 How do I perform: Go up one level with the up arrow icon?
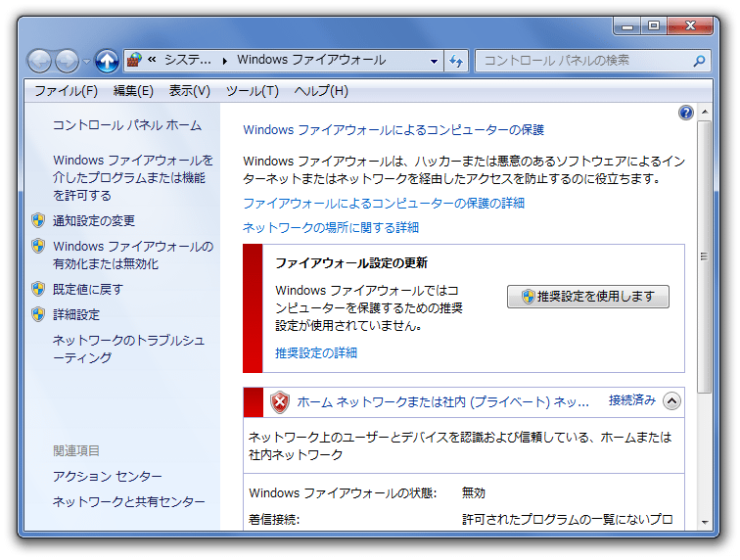[107, 61]
